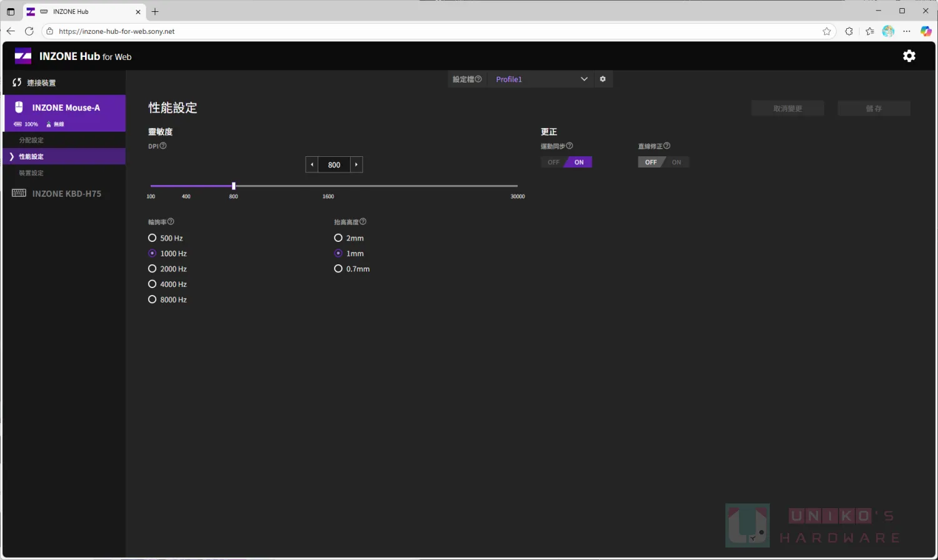938x560 pixels.
Task: Turn off the motion sync toggle
Action: coord(553,162)
